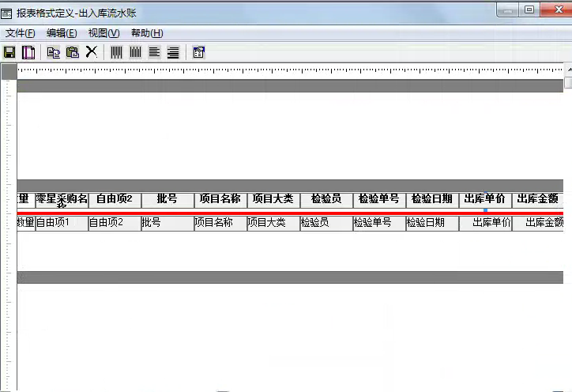Click the second vertical bars column icon
This screenshot has width=572, height=392.
pos(135,52)
